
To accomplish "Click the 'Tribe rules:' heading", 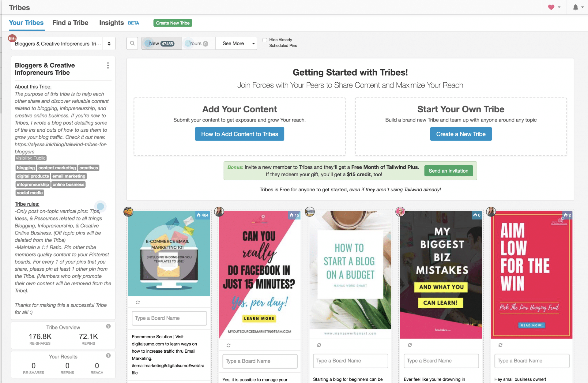I will pyautogui.click(x=27, y=204).
